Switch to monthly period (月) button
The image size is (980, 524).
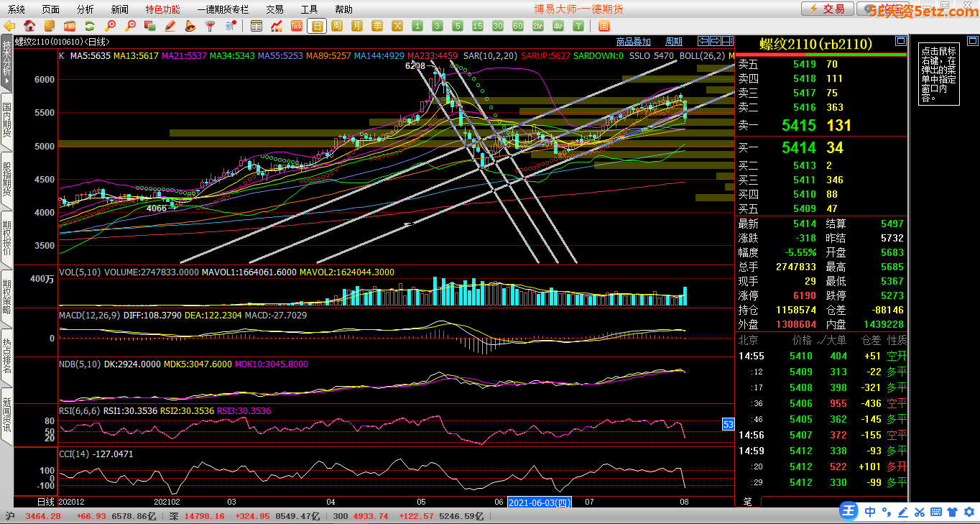[356, 26]
